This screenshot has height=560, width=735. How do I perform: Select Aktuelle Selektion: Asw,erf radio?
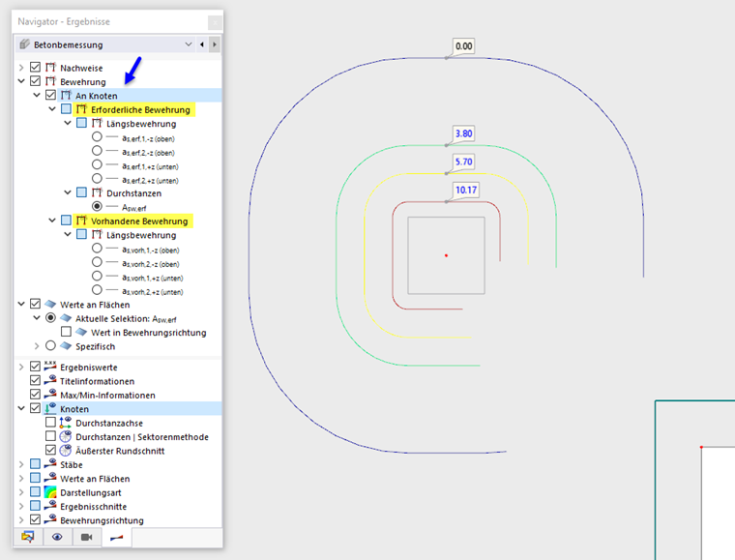(x=50, y=318)
